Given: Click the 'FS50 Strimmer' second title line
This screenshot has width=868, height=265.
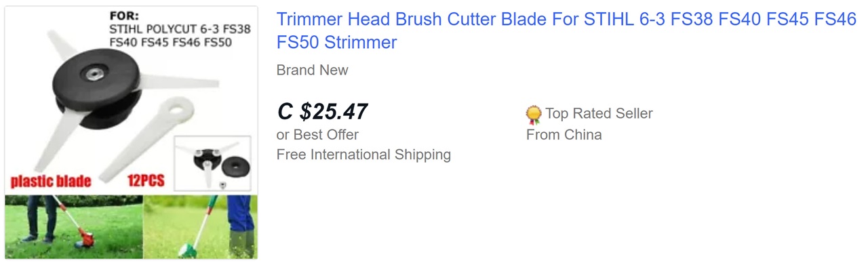Looking at the screenshot, I should (x=336, y=43).
